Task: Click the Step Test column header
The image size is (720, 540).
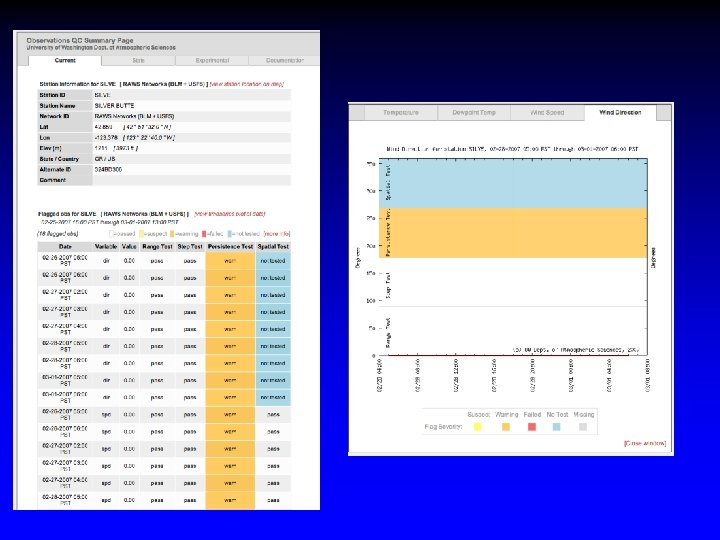Action: pyautogui.click(x=190, y=247)
